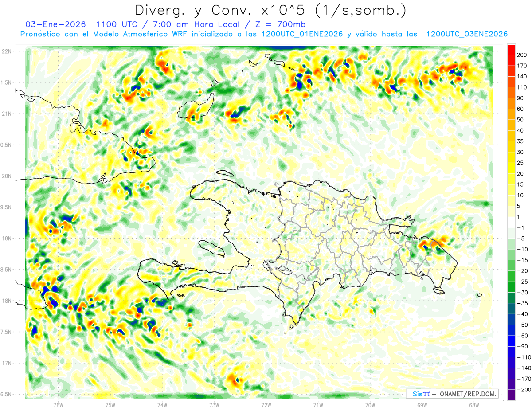Click the "74W" longitude axis label
Viewport: 532px width, 411px height.
tap(162, 405)
